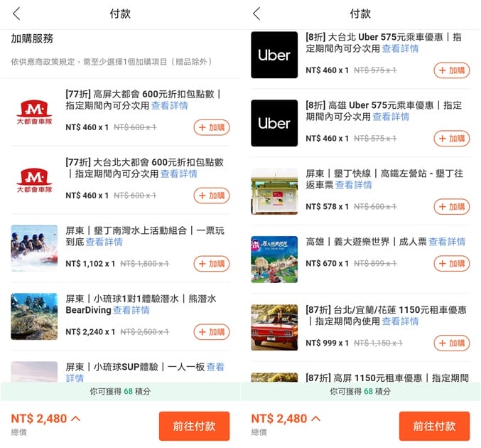The image size is (481, 448).
Task: Go back using right screen back arrow
Action: (x=256, y=14)
